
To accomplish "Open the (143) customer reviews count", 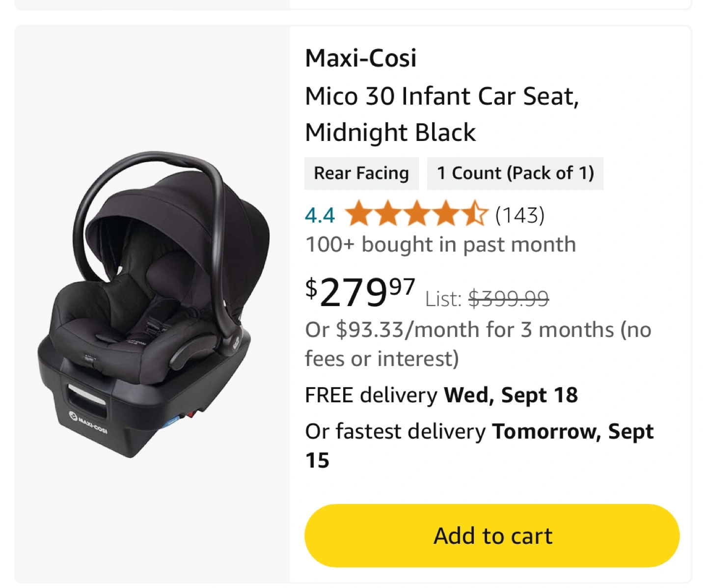I will 520,215.
